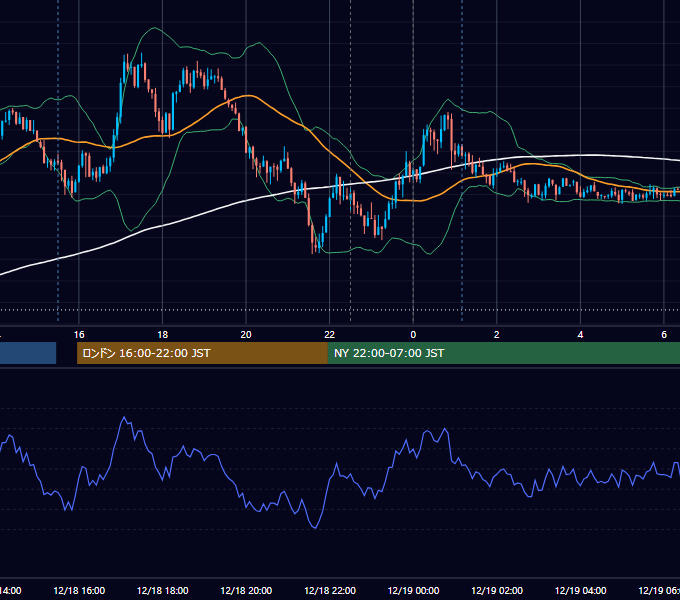Click the 16 hour label on the time axis
Image resolution: width=680 pixels, height=600 pixels.
79,335
